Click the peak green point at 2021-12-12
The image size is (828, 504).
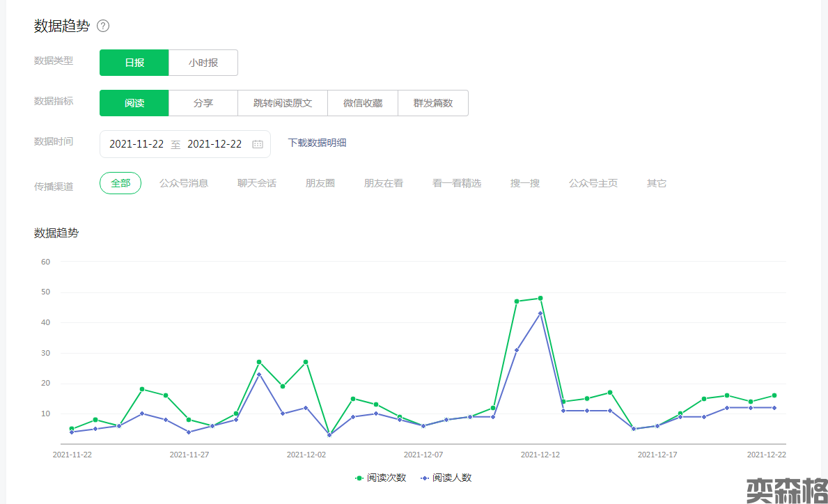point(540,298)
